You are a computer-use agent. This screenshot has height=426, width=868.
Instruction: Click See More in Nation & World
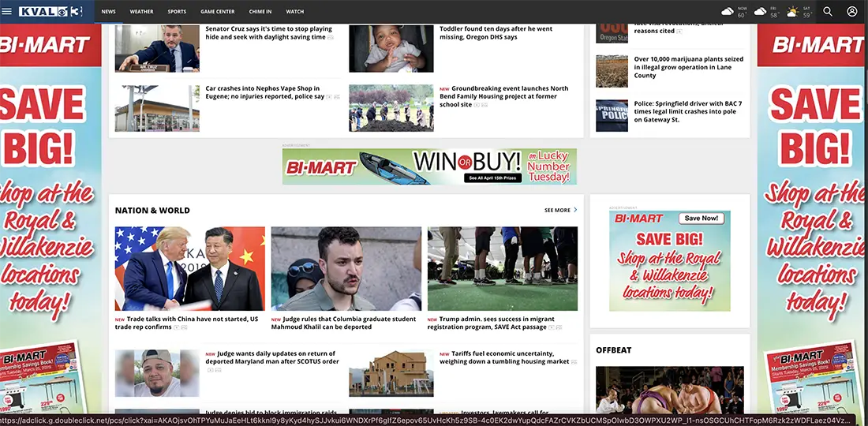pos(557,210)
